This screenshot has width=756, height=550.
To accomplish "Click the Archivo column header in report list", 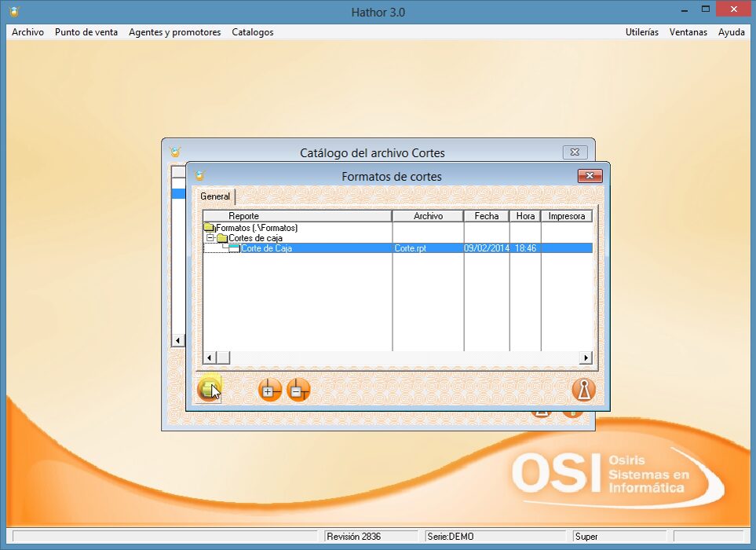I will tap(428, 216).
